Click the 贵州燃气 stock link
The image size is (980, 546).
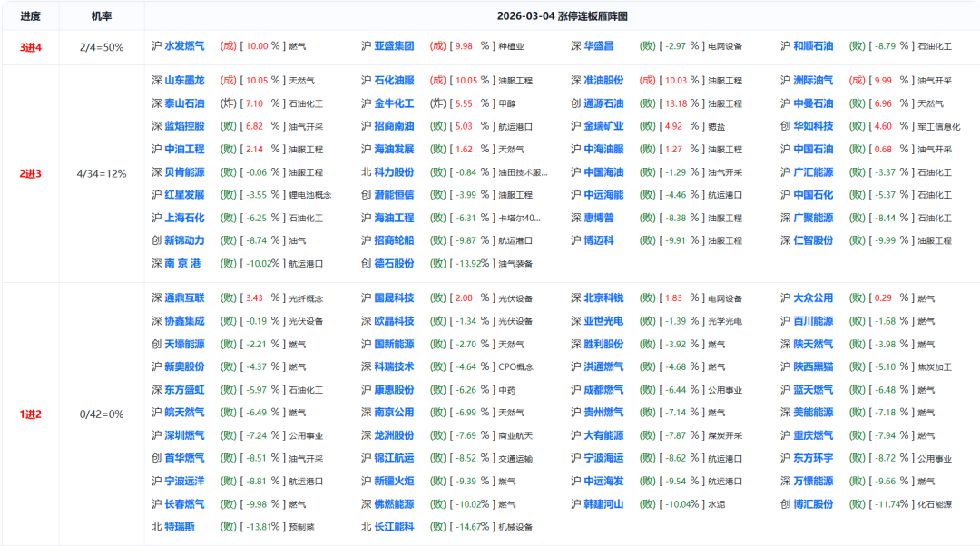603,413
